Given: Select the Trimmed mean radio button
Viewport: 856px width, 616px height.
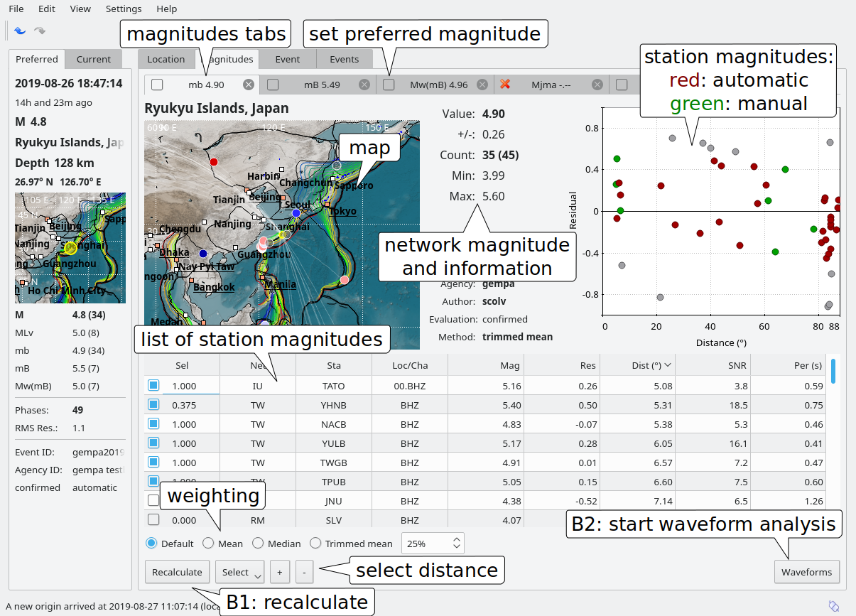Looking at the screenshot, I should coord(315,544).
